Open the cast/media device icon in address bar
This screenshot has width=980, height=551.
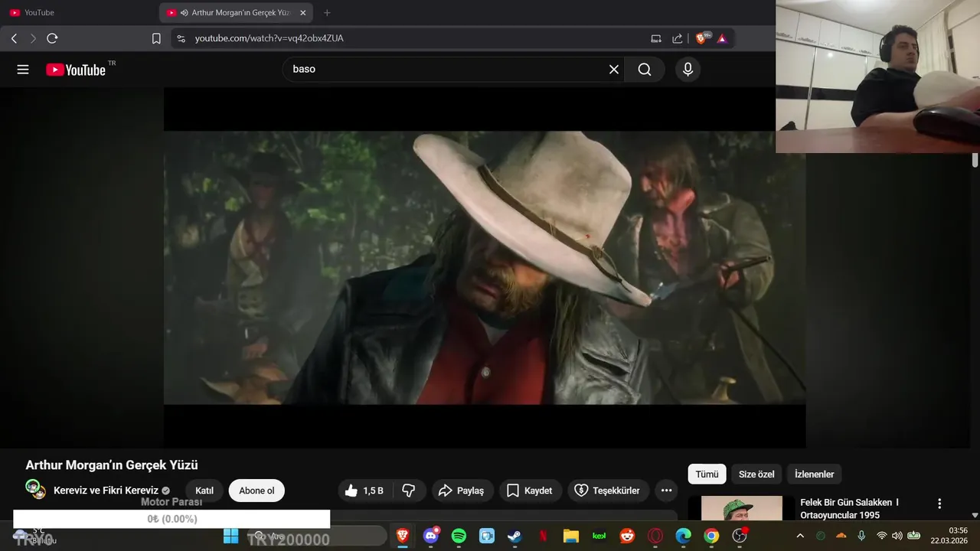[656, 38]
